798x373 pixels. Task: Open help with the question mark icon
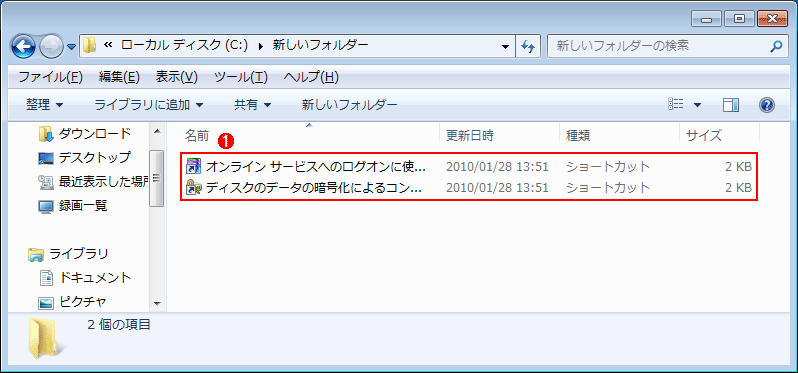click(766, 105)
